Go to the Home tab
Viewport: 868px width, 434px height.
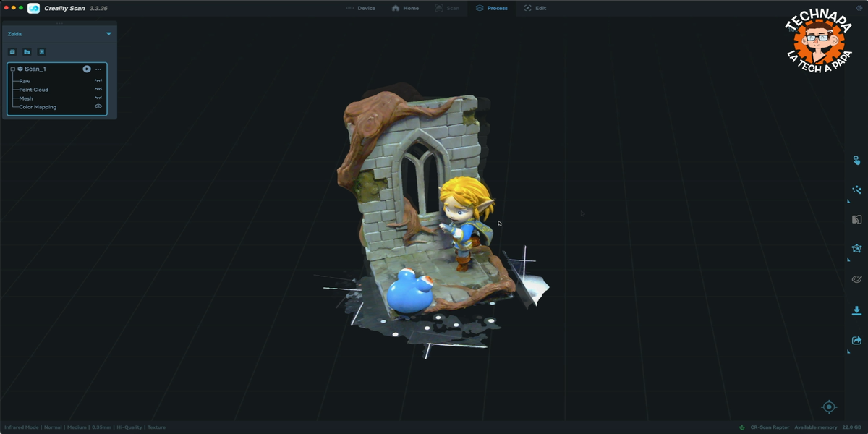click(405, 8)
